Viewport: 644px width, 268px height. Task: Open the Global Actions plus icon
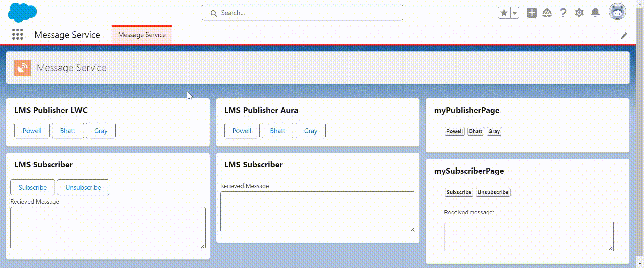[532, 13]
